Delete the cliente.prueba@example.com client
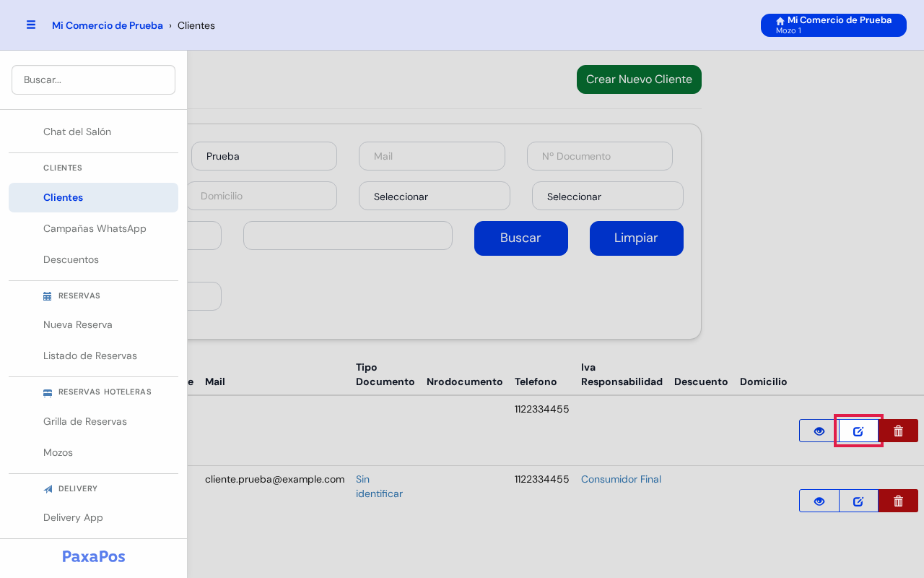This screenshot has width=924, height=578. 898,501
